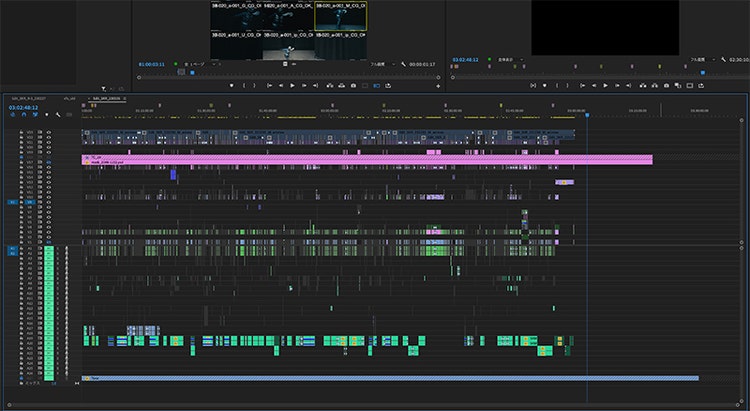Toggle multi-camera view in Source monitor
The height and width of the screenshot is (411, 750).
click(x=376, y=86)
